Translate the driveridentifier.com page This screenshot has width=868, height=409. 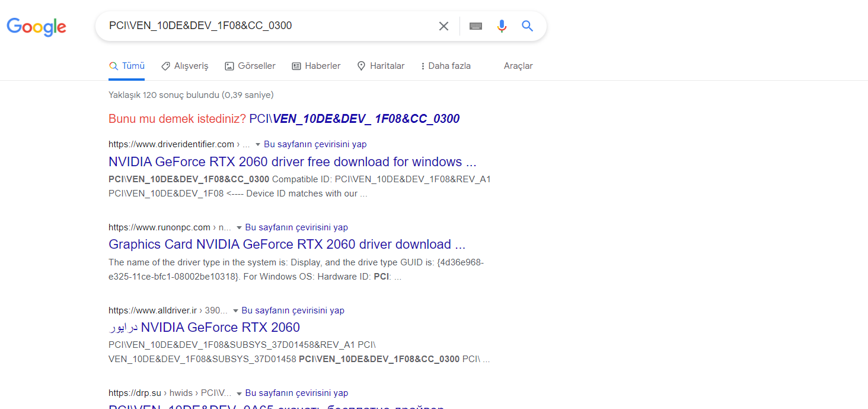pos(315,144)
